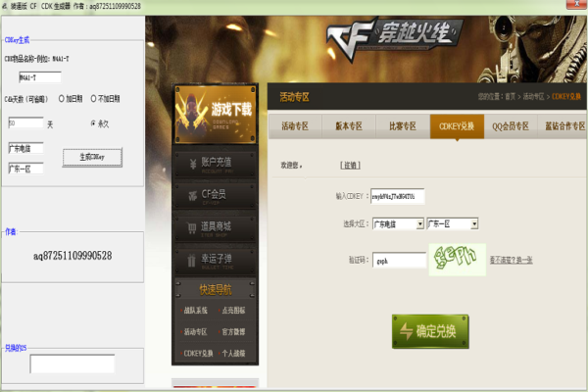Click the yen icon beside 账户充值
Screen dimensions: 588x392
(192, 164)
